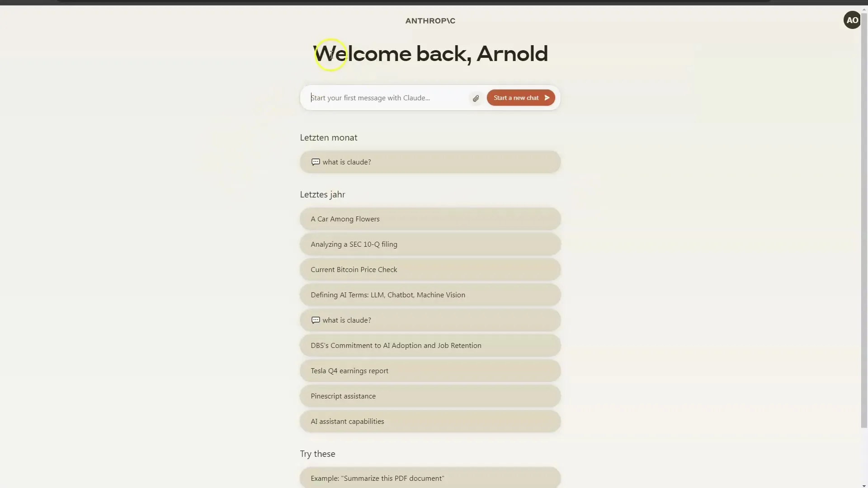The image size is (868, 488).
Task: Click the chat bubble icon next to 'what is claude?' last month
Action: pyautogui.click(x=316, y=161)
